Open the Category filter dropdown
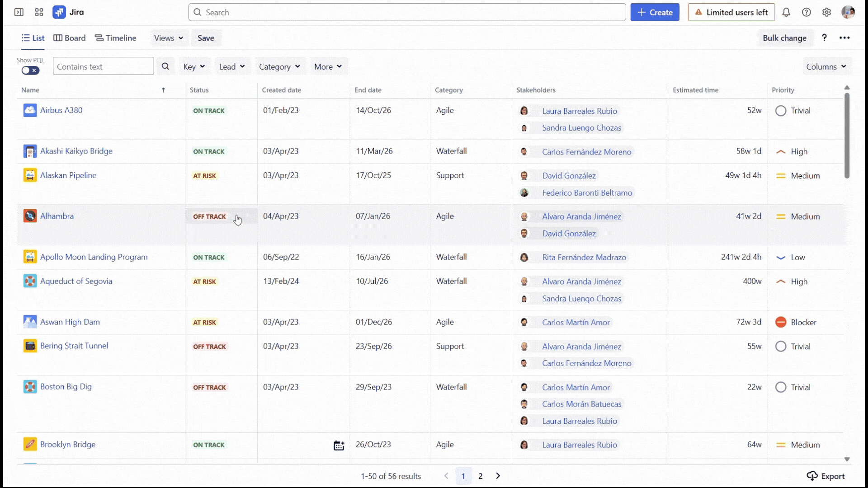Screen dimensions: 868x488 tap(279, 66)
